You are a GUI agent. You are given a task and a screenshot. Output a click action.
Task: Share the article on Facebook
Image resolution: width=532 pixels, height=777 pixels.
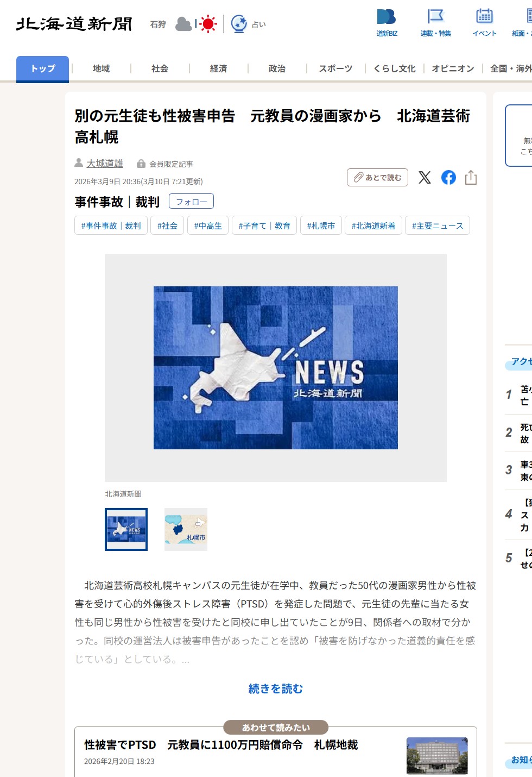[x=448, y=178]
